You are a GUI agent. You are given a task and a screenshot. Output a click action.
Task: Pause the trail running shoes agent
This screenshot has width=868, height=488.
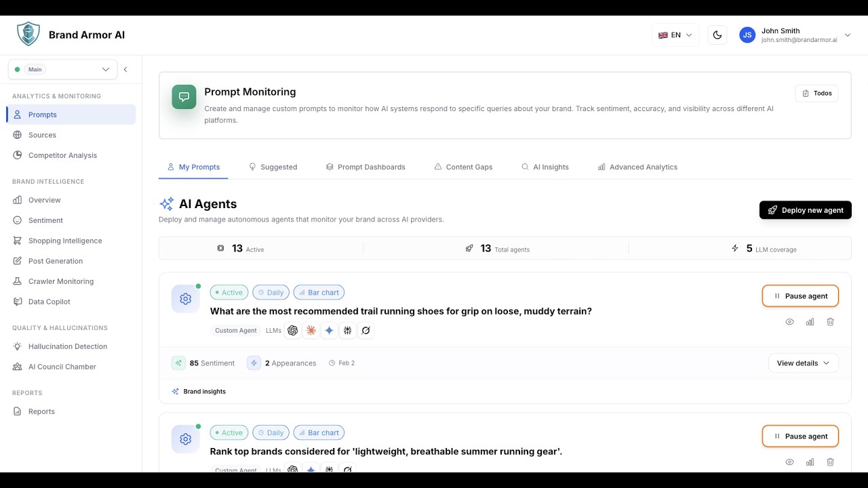tap(800, 296)
